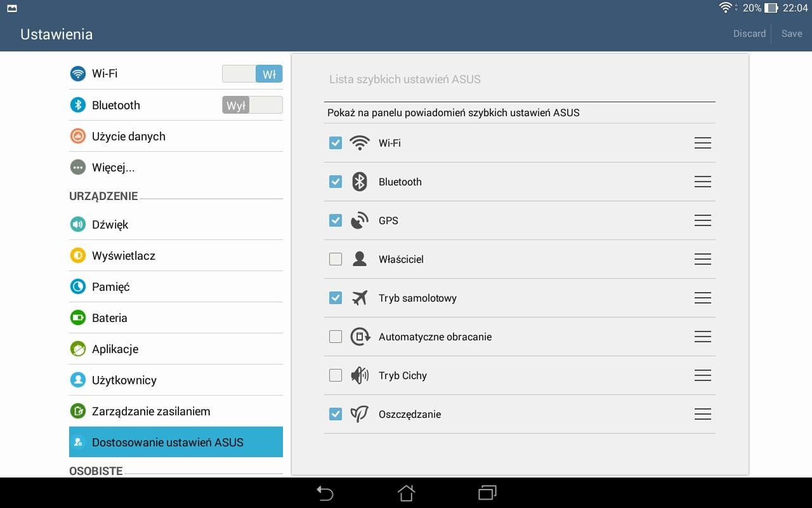Tap the Użytkownicy person icon

[x=77, y=380]
